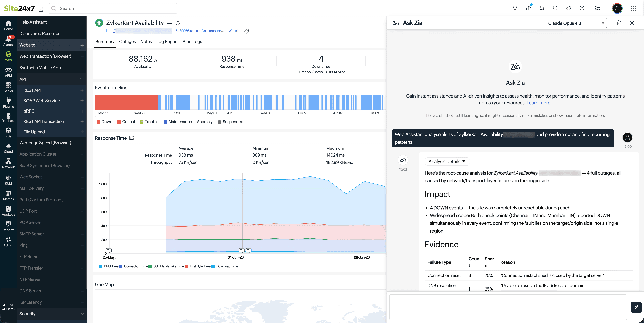Close the Ask Zia panel
This screenshot has width=644, height=323.
[632, 23]
